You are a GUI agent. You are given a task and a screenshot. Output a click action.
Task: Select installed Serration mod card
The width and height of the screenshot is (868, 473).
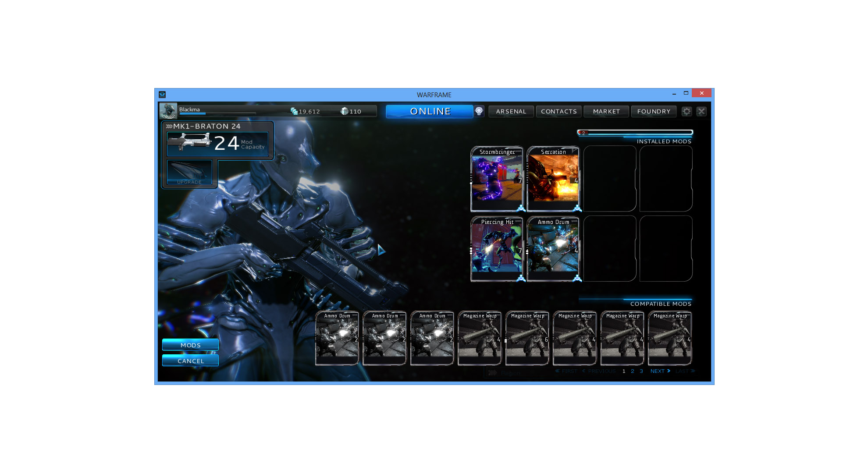pyautogui.click(x=553, y=179)
